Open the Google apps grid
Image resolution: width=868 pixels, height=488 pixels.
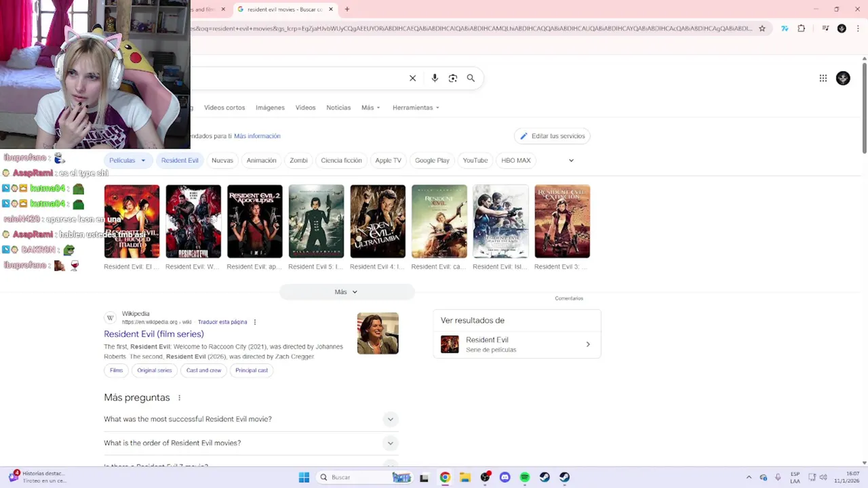point(823,78)
